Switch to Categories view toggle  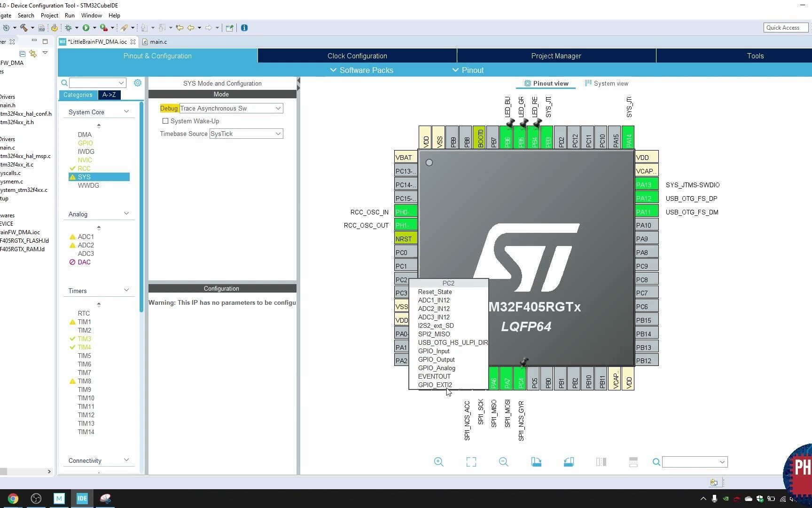pyautogui.click(x=78, y=95)
